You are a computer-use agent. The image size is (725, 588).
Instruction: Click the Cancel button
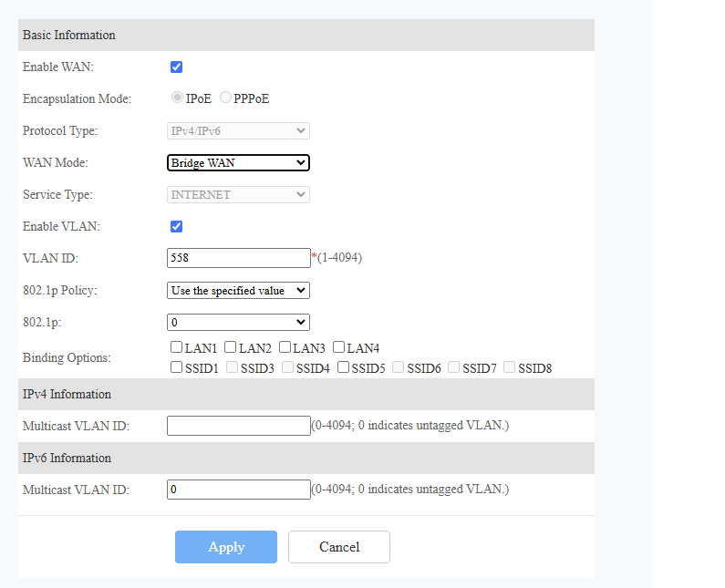[339, 547]
